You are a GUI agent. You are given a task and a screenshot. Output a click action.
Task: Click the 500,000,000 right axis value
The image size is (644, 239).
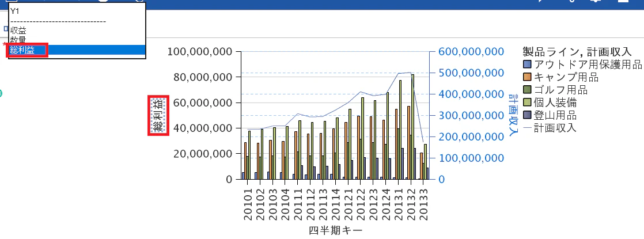(471, 73)
